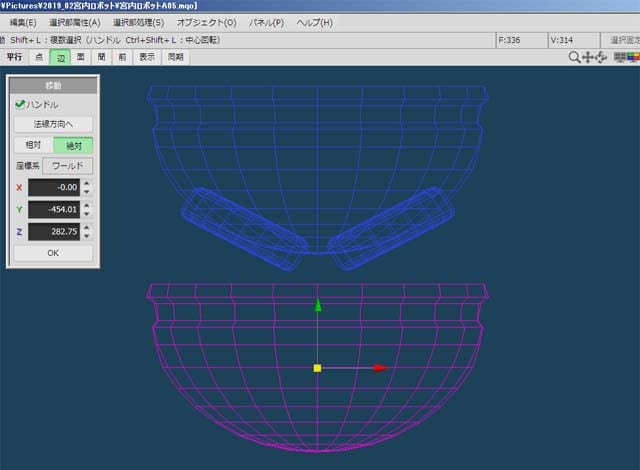Open the パネル(P) menu

coord(267,23)
